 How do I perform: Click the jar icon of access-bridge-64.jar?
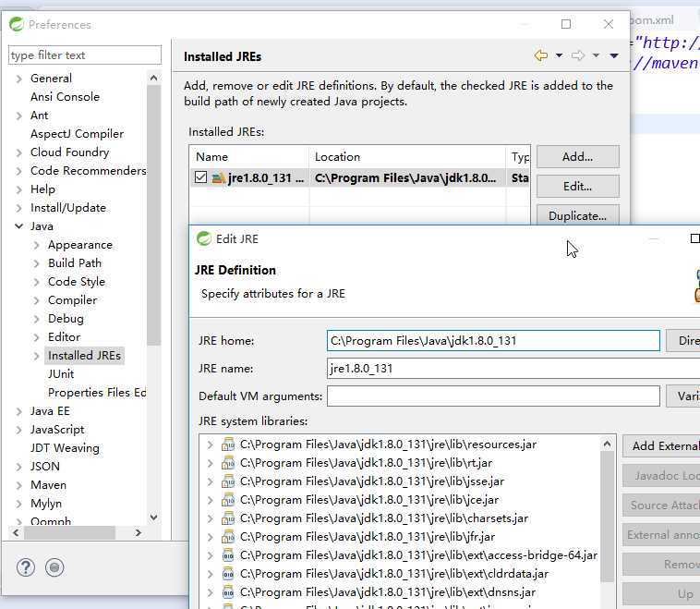point(228,555)
